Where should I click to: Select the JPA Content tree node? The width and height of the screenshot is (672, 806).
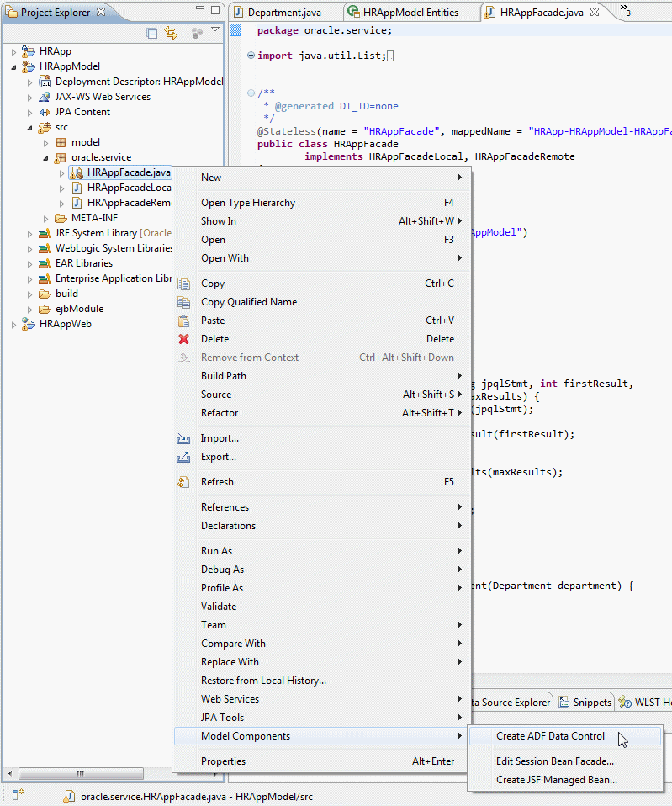(82, 112)
